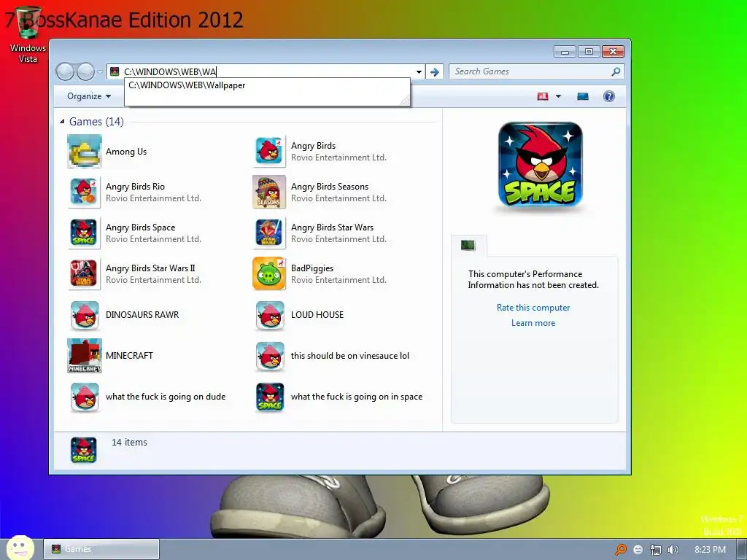Click the orange search tray icon
Viewport: 747px width, 560px height.
pyautogui.click(x=620, y=550)
